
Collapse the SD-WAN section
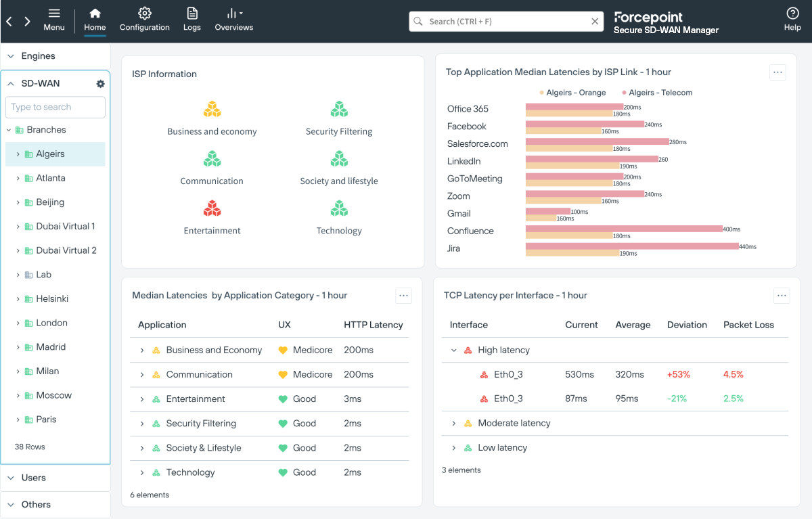click(11, 83)
